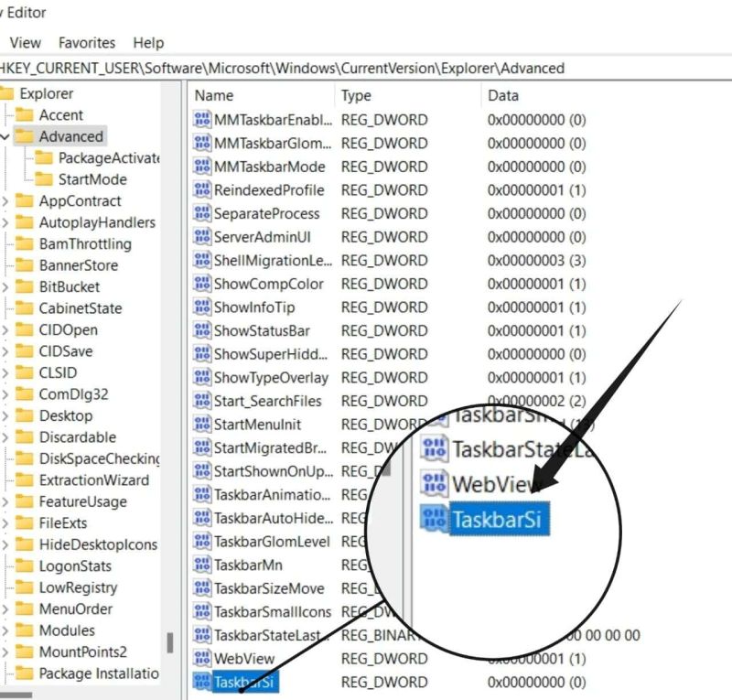Expand the AutoplayHandlers tree node
732x700 pixels.
[5, 222]
